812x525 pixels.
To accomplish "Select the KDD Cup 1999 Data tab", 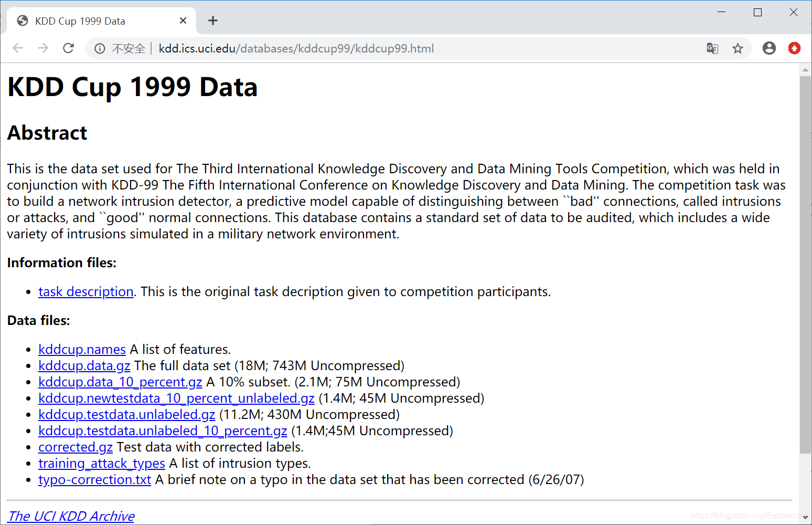I will point(101,21).
